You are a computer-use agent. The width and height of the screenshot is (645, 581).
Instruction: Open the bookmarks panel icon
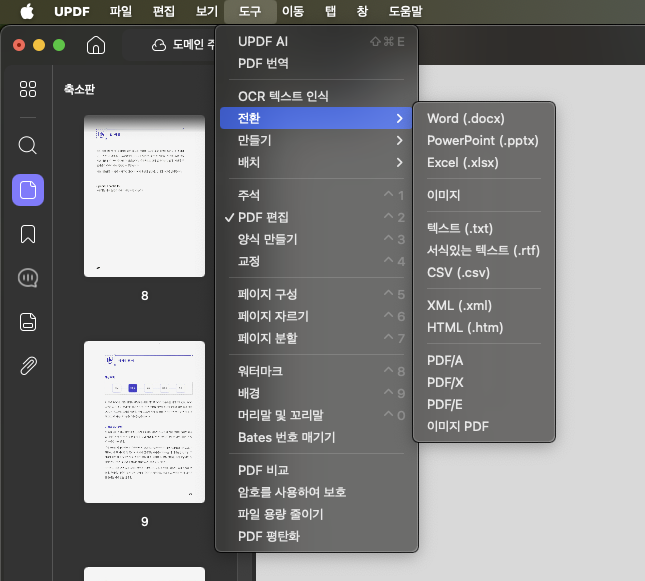pos(28,234)
